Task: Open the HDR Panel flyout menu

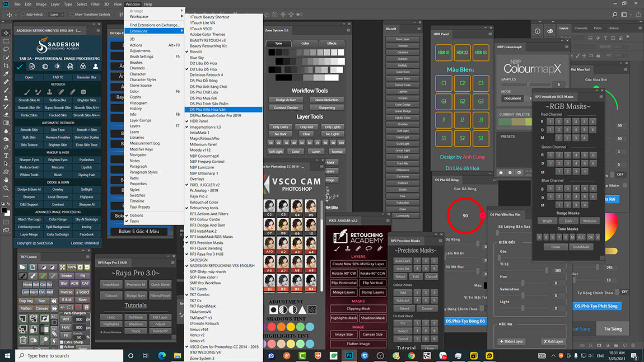Action: tap(490, 34)
